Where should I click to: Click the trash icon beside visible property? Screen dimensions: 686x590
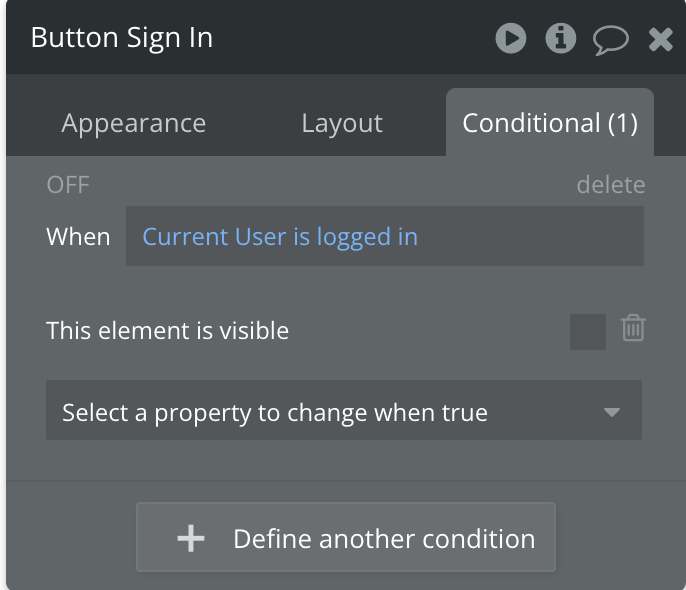point(633,328)
